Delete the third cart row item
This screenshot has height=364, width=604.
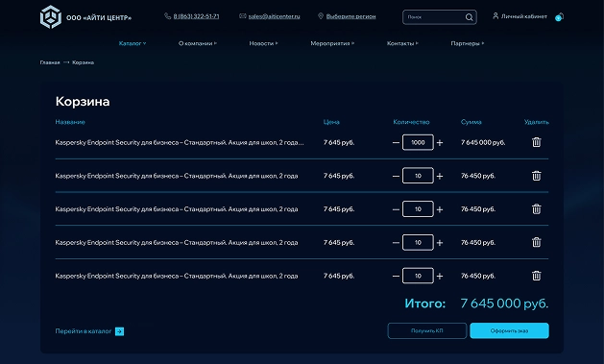point(537,209)
